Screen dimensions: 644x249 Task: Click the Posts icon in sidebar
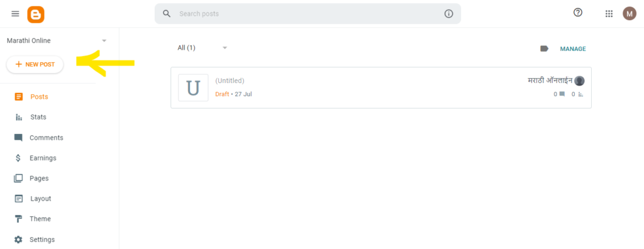tap(18, 97)
